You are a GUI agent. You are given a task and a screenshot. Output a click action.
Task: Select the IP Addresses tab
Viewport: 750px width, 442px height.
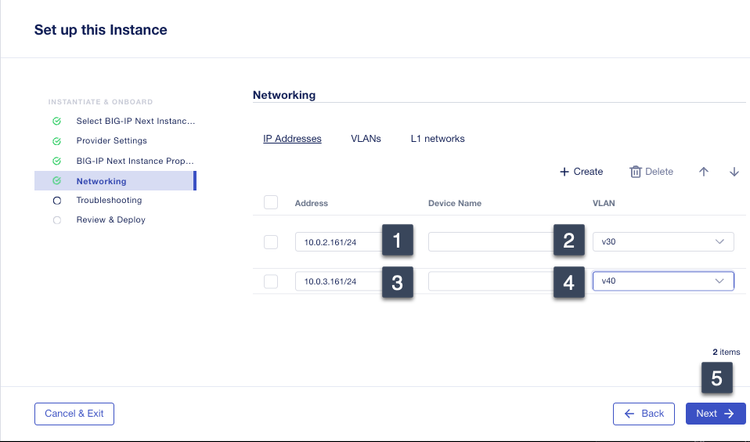click(x=292, y=138)
